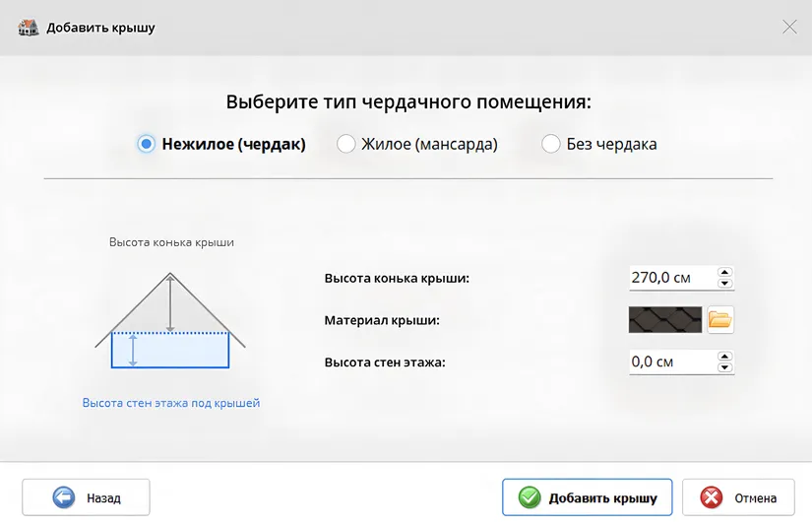
Task: Click the dark roof material swatch
Action: coord(665,319)
